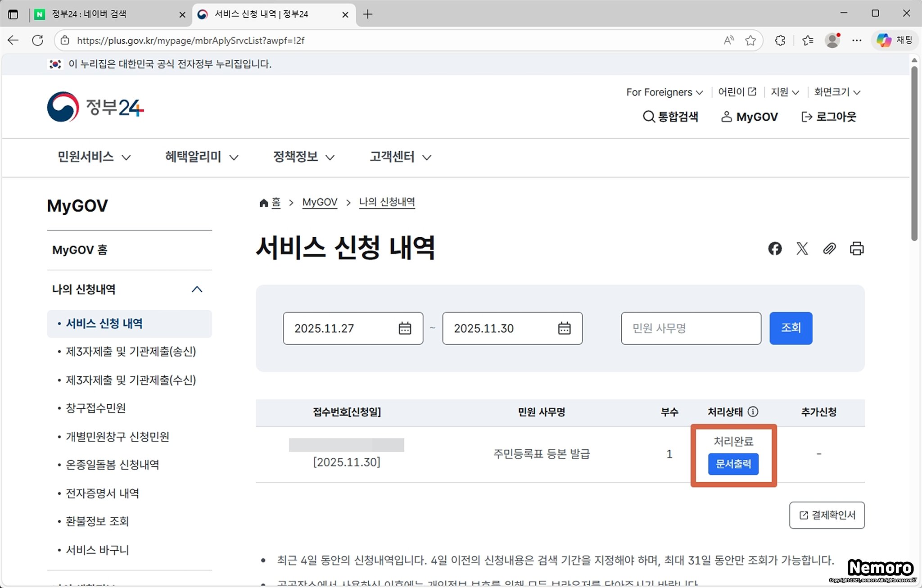
Task: Share page via X icon
Action: [802, 249]
